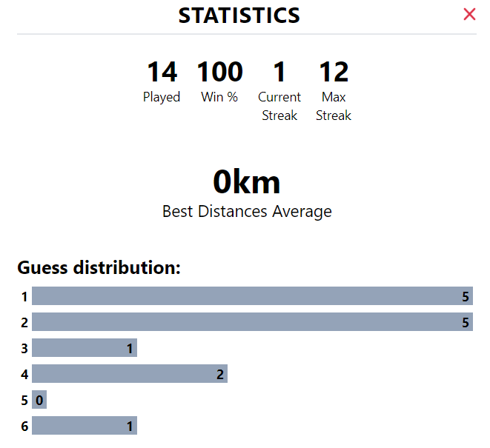Click the distribution bar for guess 4
The image size is (490, 448).
pyautogui.click(x=130, y=374)
